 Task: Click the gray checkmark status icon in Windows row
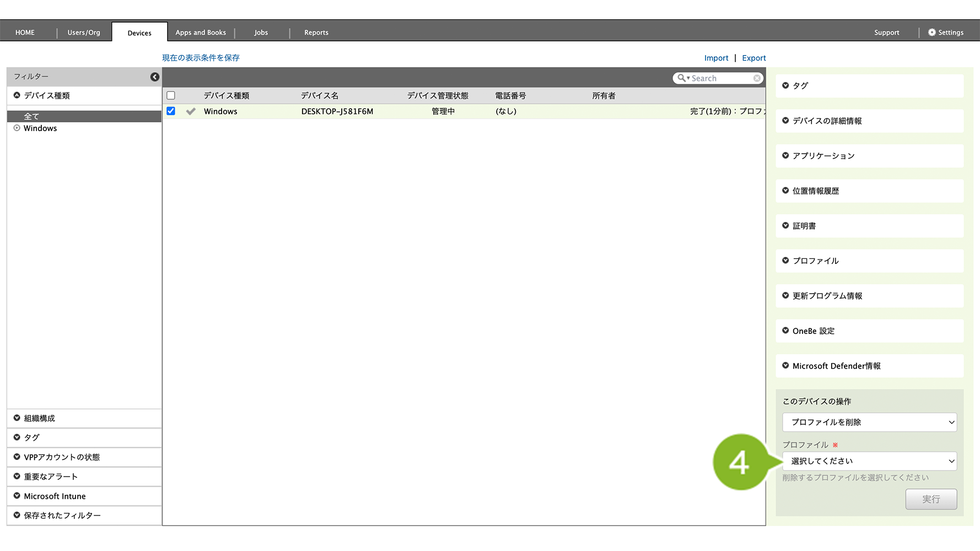pos(191,111)
